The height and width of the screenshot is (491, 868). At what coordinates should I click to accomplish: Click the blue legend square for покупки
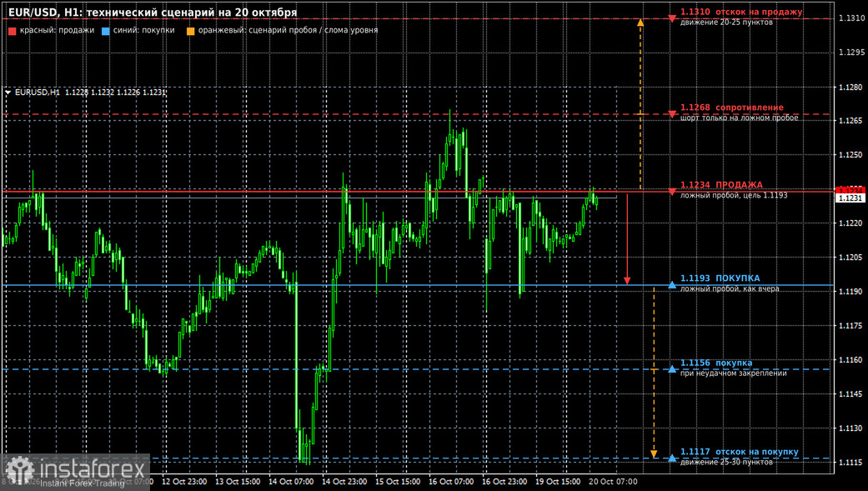click(x=106, y=31)
